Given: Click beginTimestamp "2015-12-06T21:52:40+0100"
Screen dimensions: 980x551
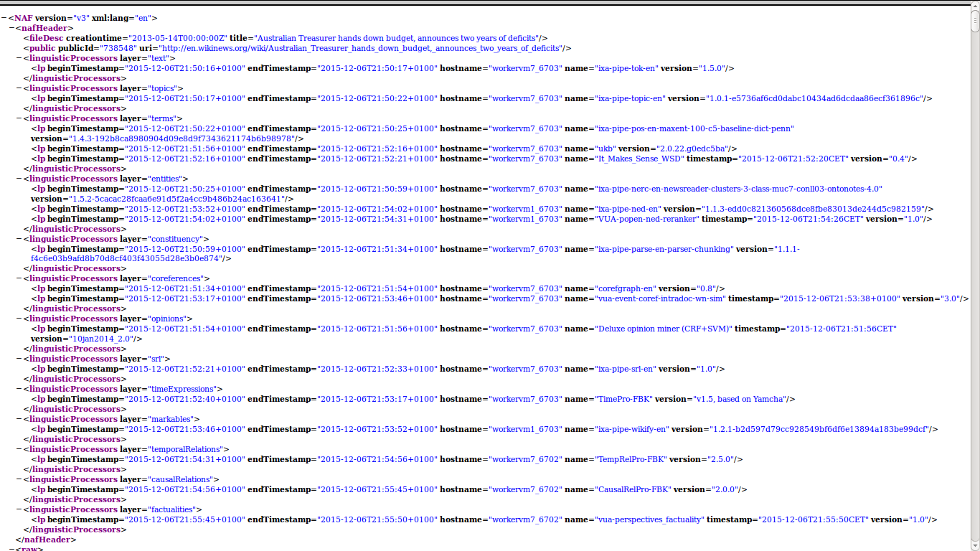Looking at the screenshot, I should point(184,399).
